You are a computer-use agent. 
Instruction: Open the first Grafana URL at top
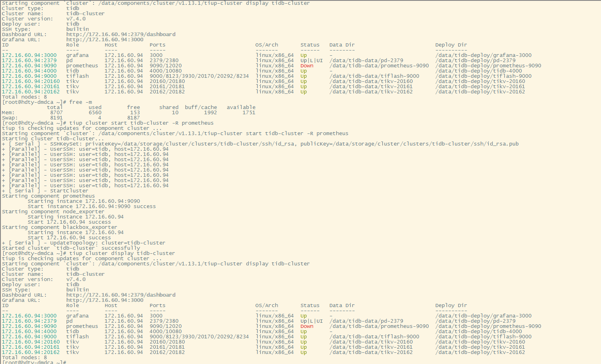coord(105,40)
